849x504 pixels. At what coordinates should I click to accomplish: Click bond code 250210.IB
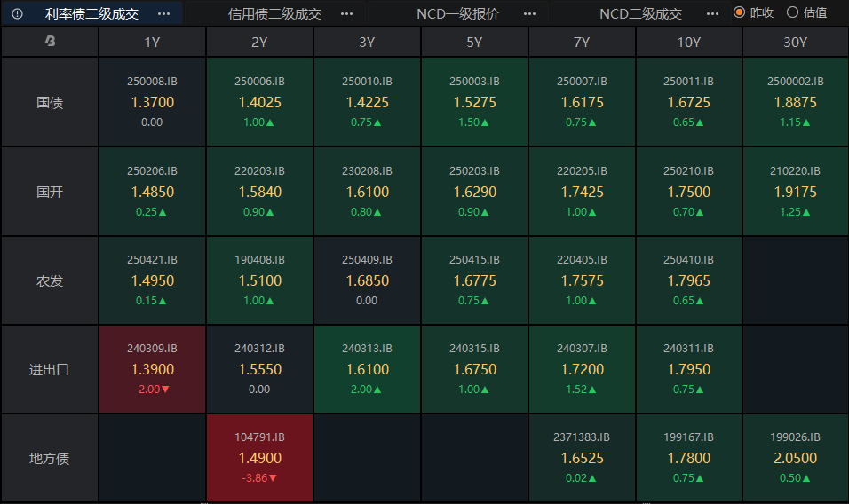pos(689,171)
